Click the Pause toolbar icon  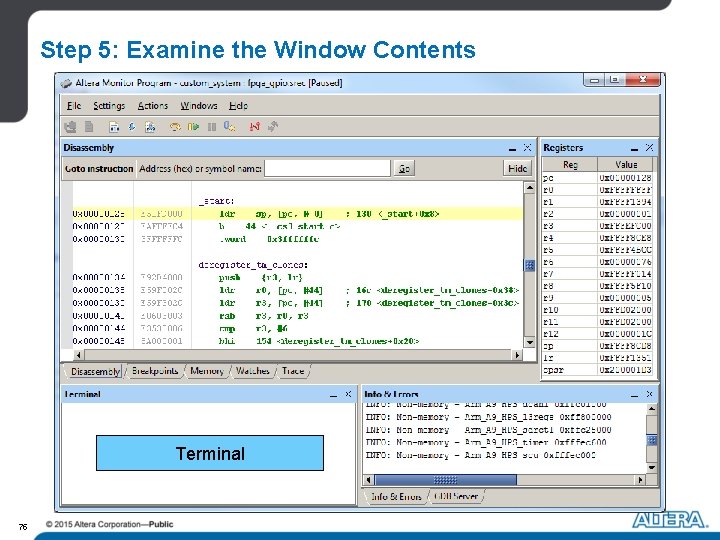(x=212, y=127)
